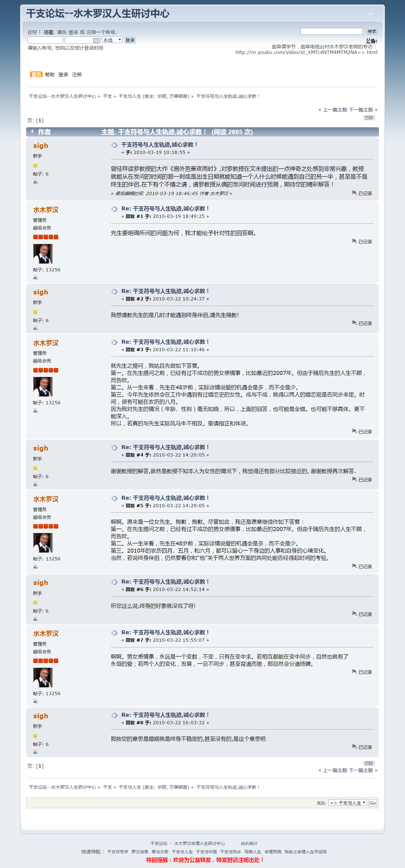Click the search text field
The height and width of the screenshot is (868, 405).
(331, 31)
